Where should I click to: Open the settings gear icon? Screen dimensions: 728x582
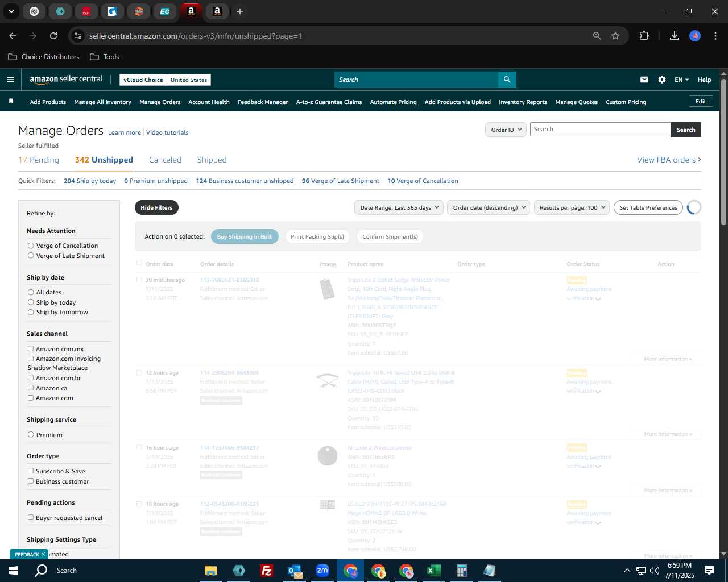pyautogui.click(x=661, y=80)
